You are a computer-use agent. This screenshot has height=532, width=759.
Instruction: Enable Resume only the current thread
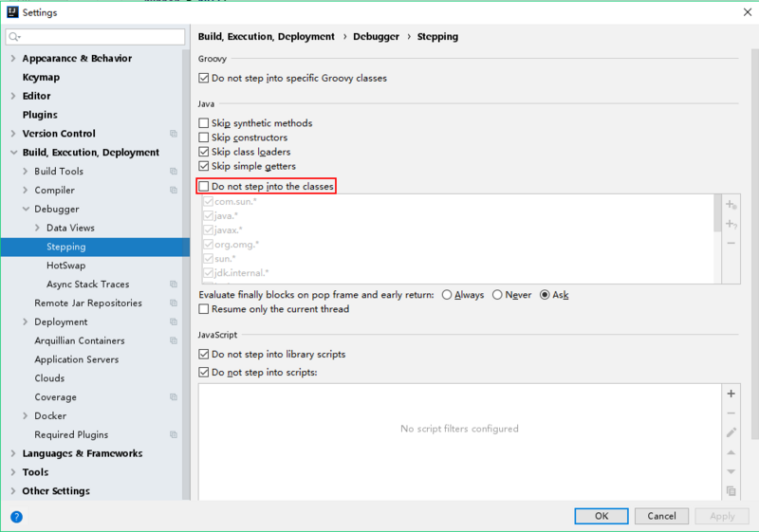pos(204,309)
